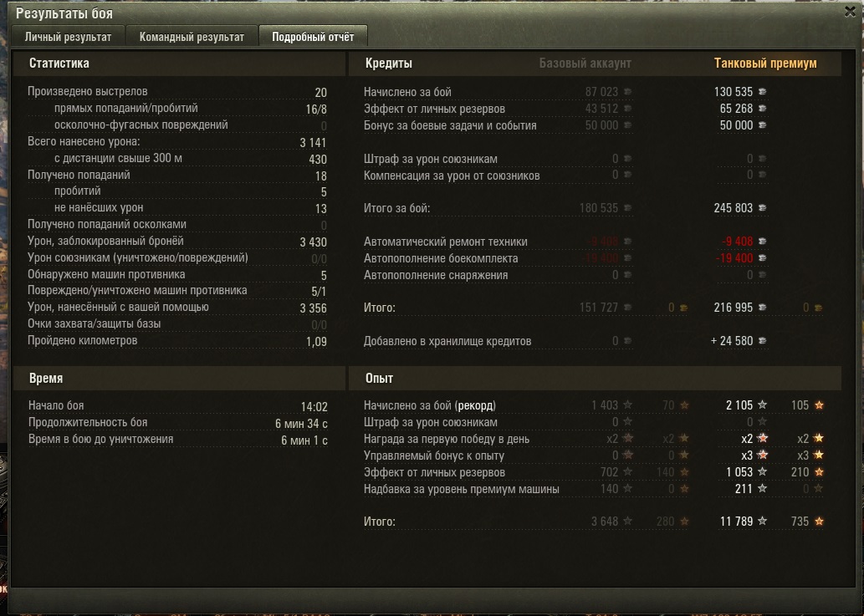The width and height of the screenshot is (864, 616).
Task: Click the red -19 400 ammo resupply value
Action: click(734, 258)
